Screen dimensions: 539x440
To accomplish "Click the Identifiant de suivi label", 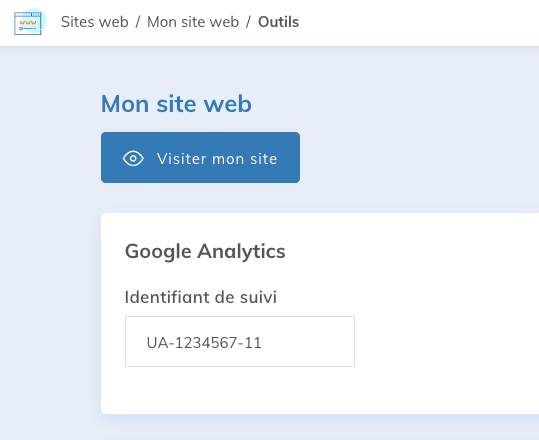I will (x=201, y=297).
